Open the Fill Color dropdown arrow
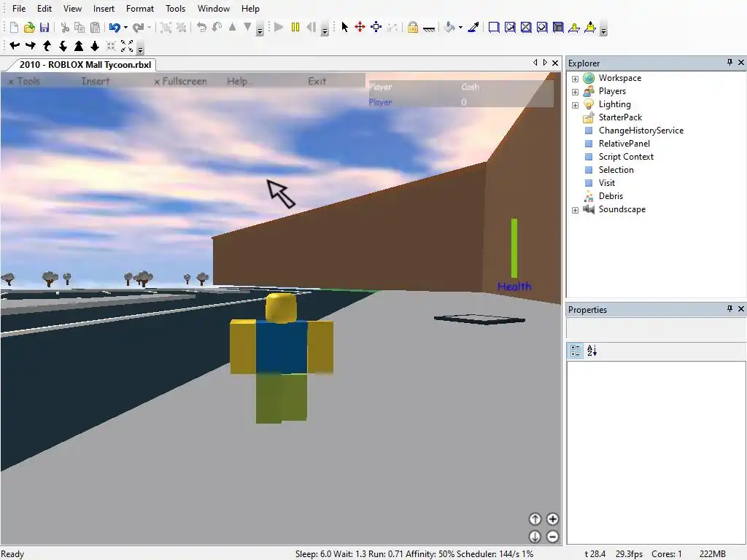Viewport: 747px width, 560px height. tap(461, 27)
